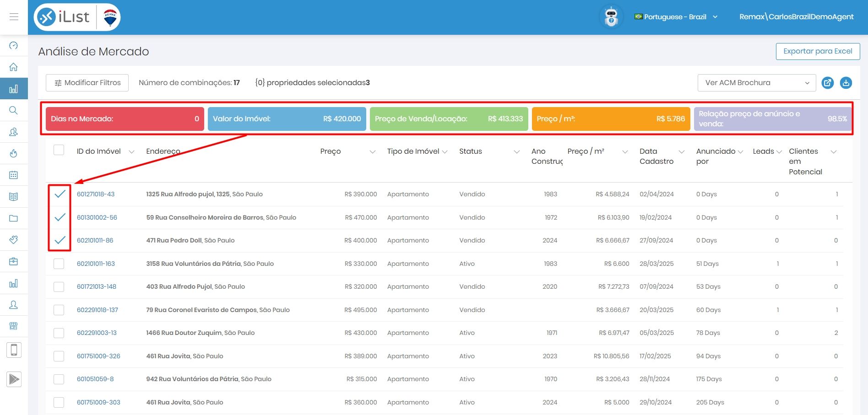Click the mobile phone app icon
Screen dimensions: 868x415
pos(14,350)
